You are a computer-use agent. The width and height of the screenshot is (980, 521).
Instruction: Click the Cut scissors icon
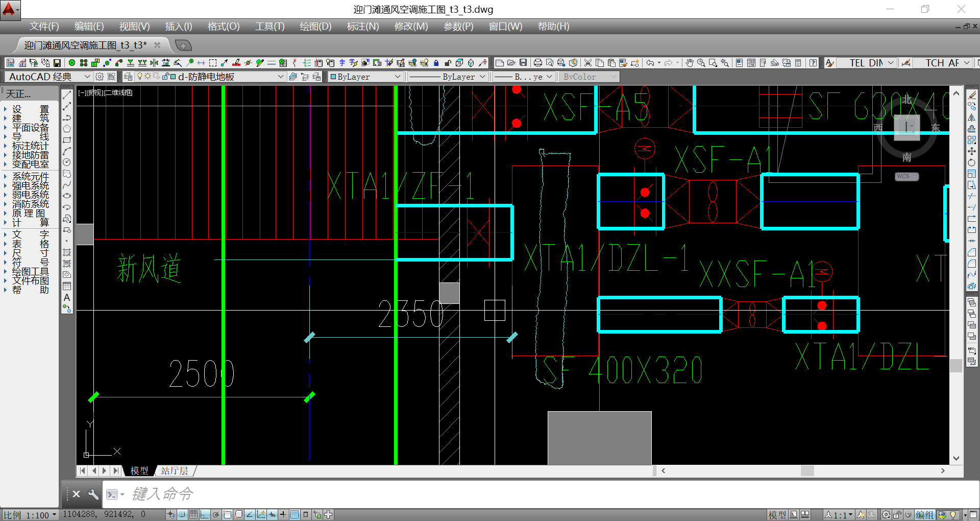tap(588, 63)
